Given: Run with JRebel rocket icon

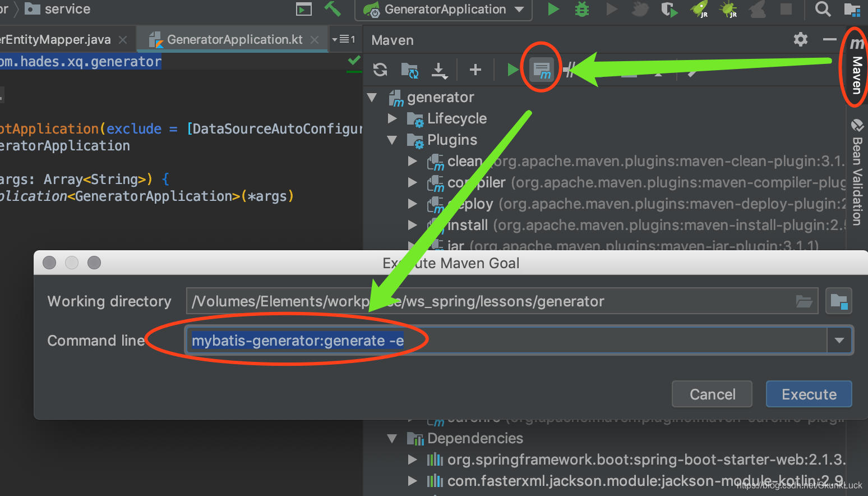Looking at the screenshot, I should [x=699, y=9].
